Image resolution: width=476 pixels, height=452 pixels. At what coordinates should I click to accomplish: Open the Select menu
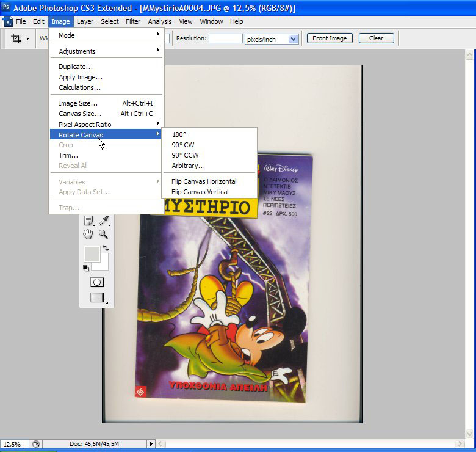[x=110, y=21]
